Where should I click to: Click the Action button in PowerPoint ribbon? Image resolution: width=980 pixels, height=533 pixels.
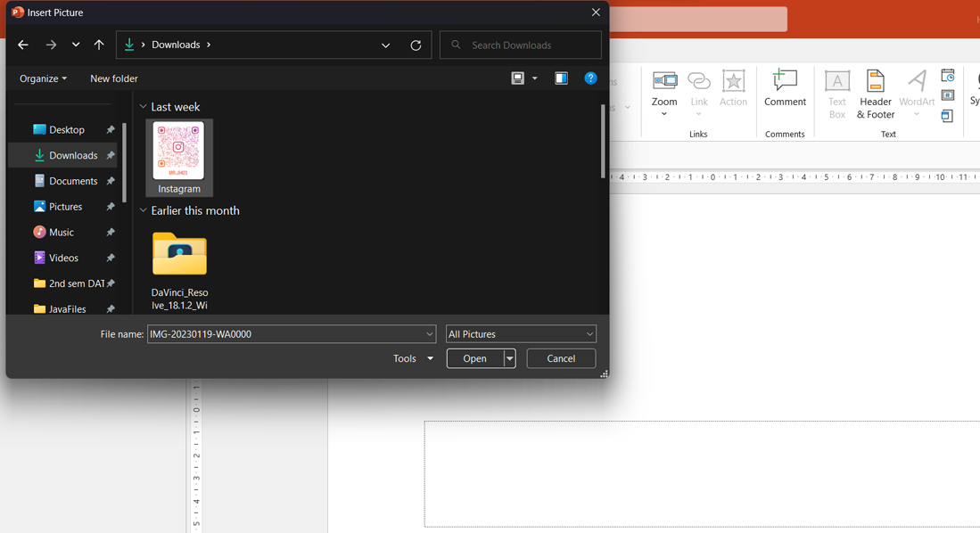pos(733,89)
